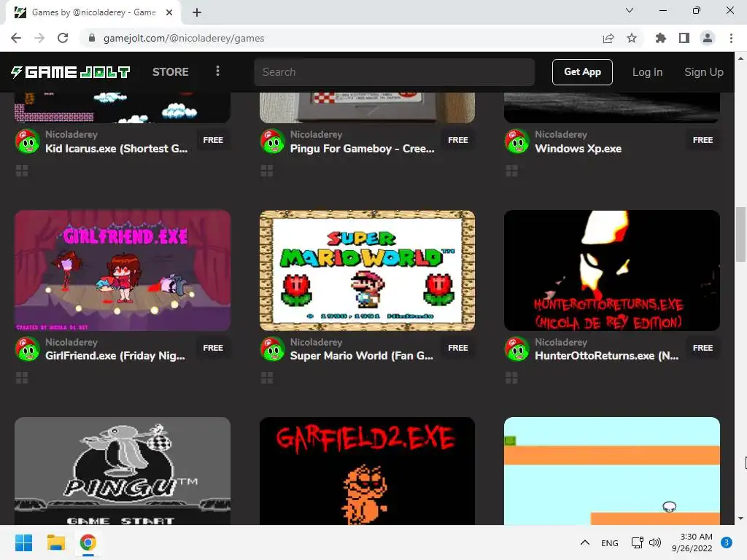This screenshot has height=560, width=747.
Task: Close the Games by @nicoladerey tab
Action: click(169, 12)
